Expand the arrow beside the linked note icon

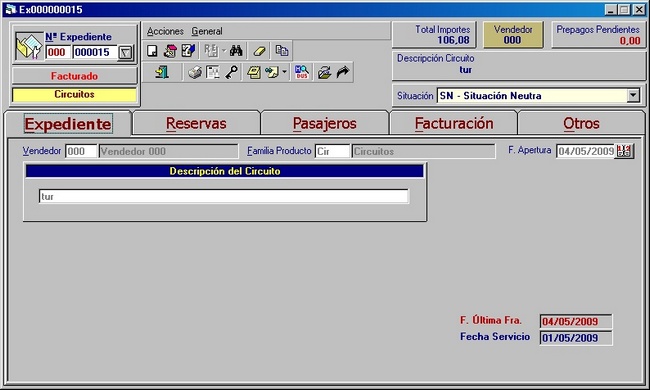click(x=284, y=72)
